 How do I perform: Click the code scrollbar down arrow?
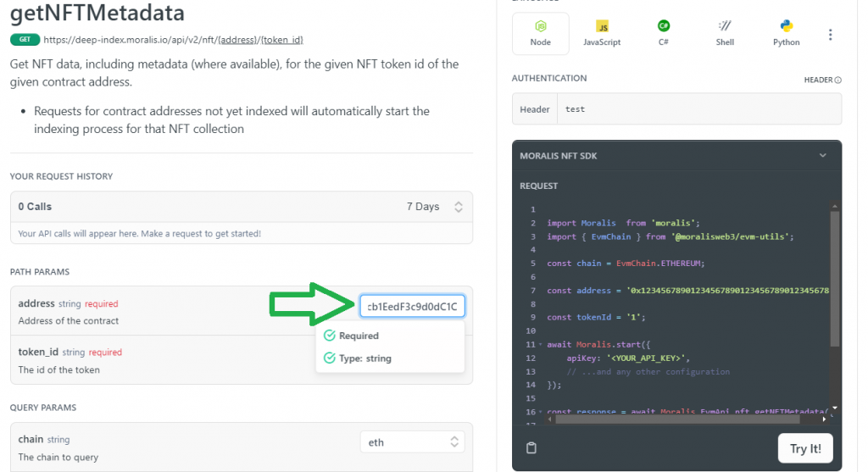[835, 408]
